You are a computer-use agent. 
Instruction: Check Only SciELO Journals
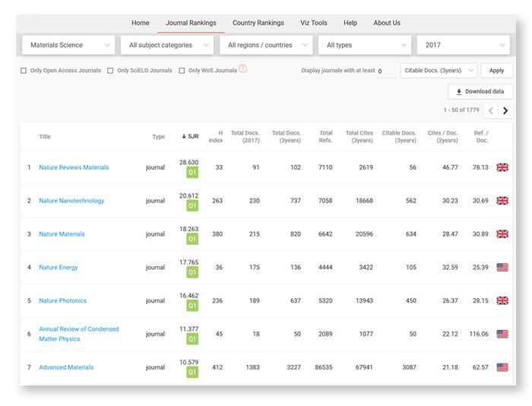point(110,71)
